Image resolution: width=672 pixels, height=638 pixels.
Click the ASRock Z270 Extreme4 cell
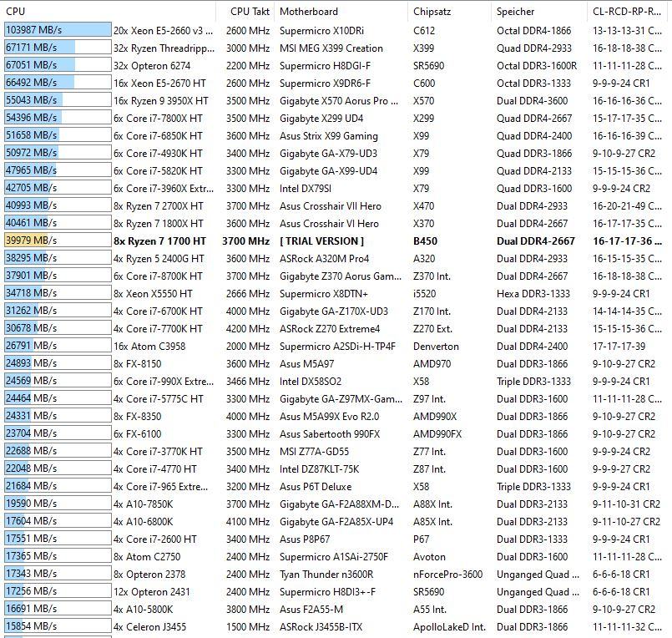tap(330, 329)
